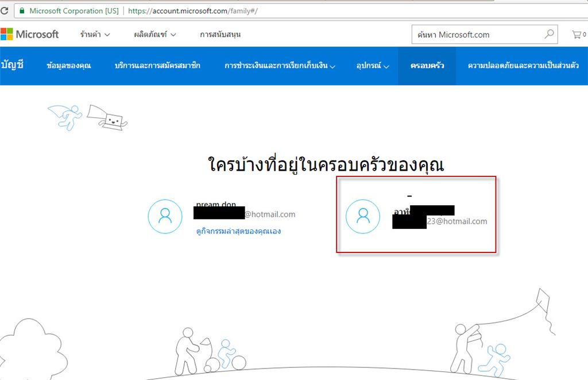The height and width of the screenshot is (380, 588).
Task: Open the บริการและการสมัครสมาชิก tab
Action: click(x=157, y=66)
